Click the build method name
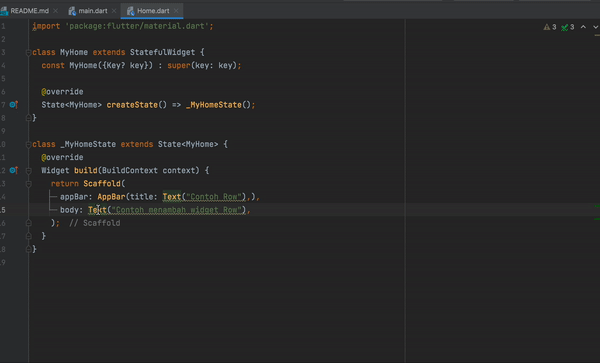600x363 pixels. click(x=86, y=170)
